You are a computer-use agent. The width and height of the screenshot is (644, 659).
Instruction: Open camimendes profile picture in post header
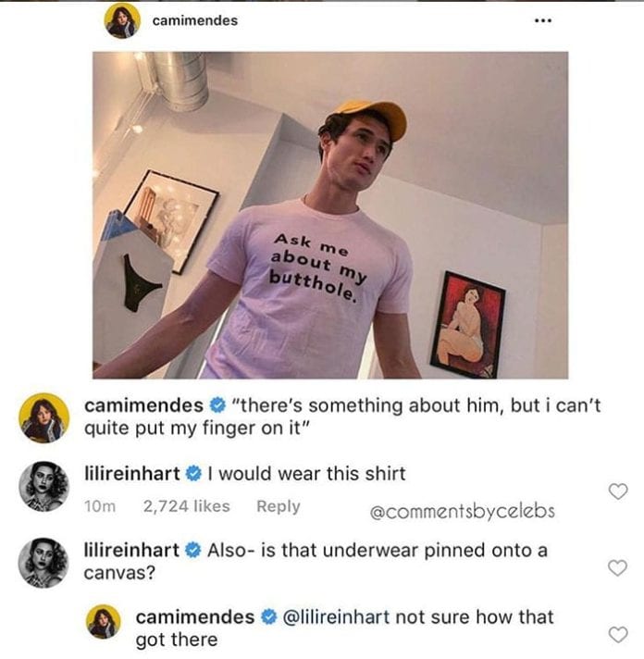click(122, 20)
